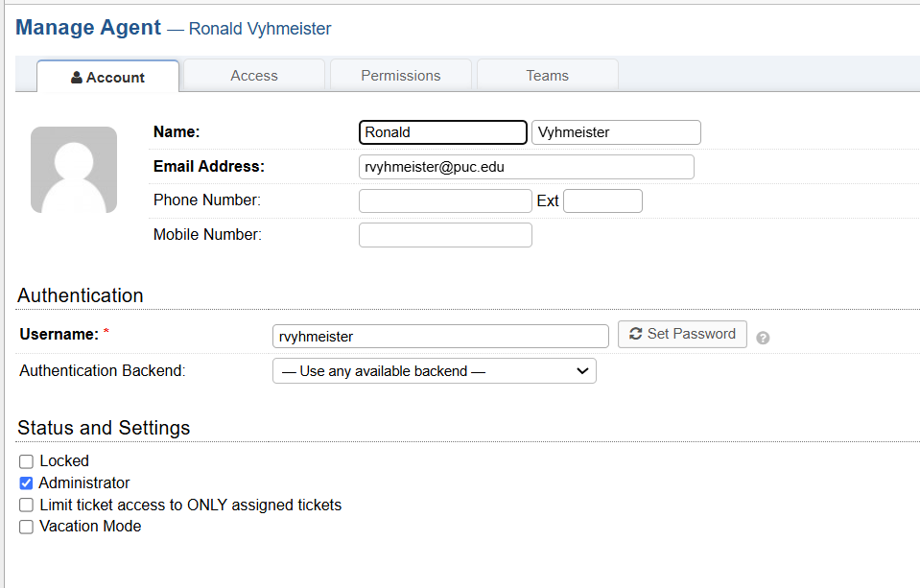Image resolution: width=920 pixels, height=588 pixels.
Task: Click the help question mark icon
Action: tap(763, 338)
